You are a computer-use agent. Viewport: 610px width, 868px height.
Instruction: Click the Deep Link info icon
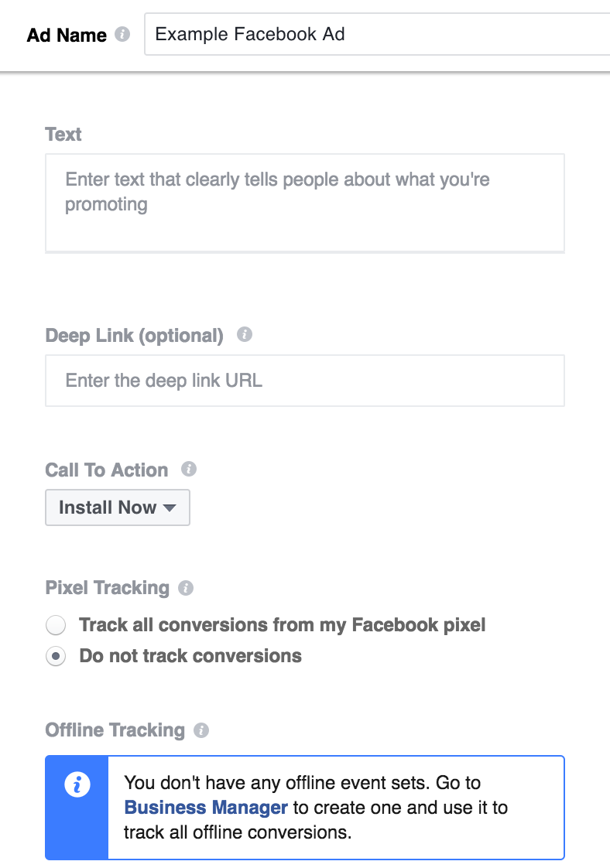point(245,335)
